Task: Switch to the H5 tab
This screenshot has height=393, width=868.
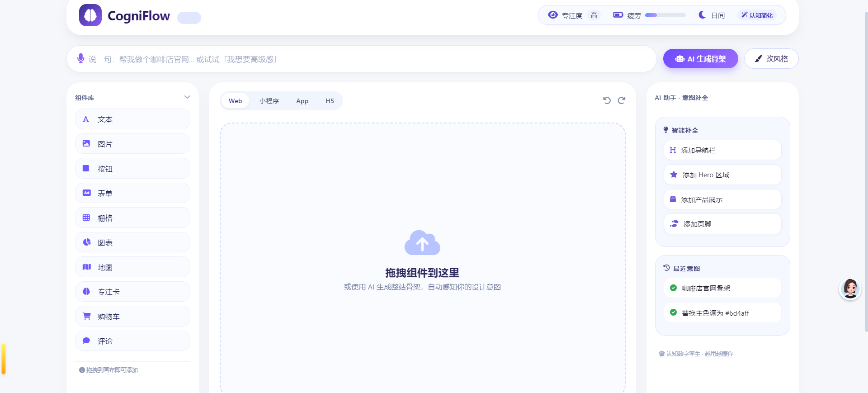Action: click(330, 101)
